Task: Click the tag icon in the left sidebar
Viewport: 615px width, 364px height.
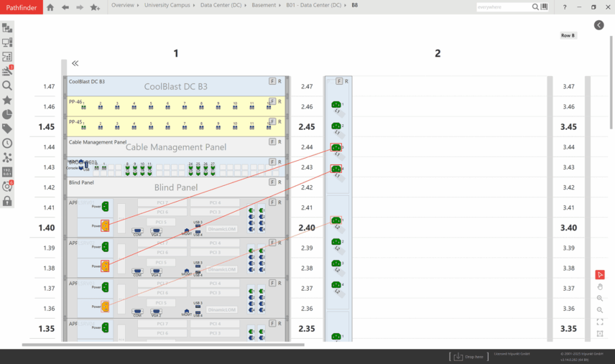Action: pyautogui.click(x=7, y=129)
